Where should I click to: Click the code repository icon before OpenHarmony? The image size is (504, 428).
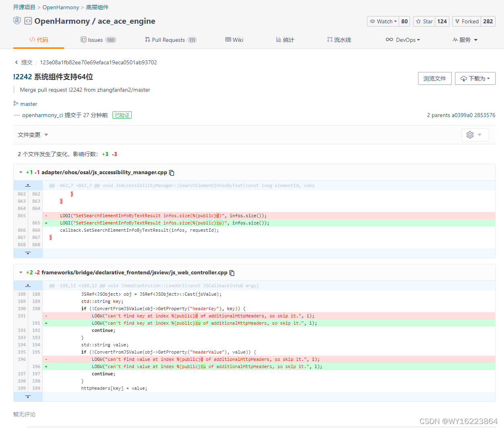tap(28, 21)
